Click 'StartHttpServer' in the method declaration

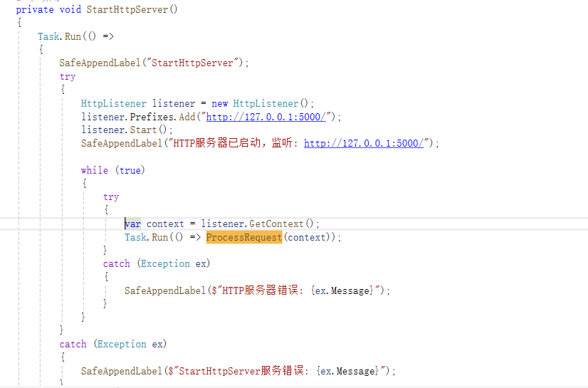click(127, 9)
